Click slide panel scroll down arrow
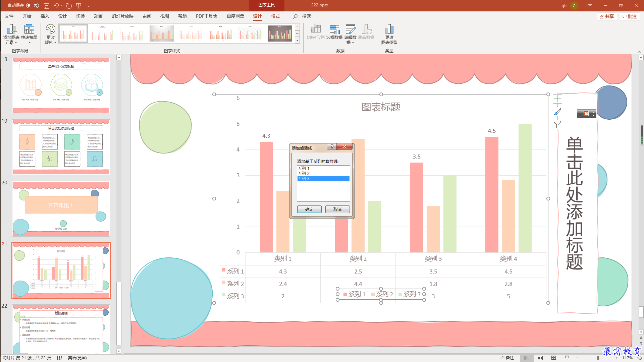The height and width of the screenshot is (362, 644). (x=119, y=351)
